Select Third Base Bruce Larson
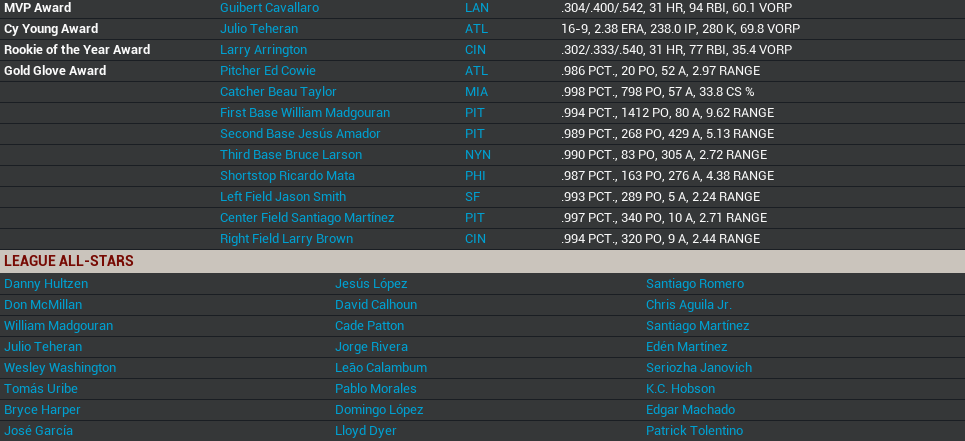 290,155
